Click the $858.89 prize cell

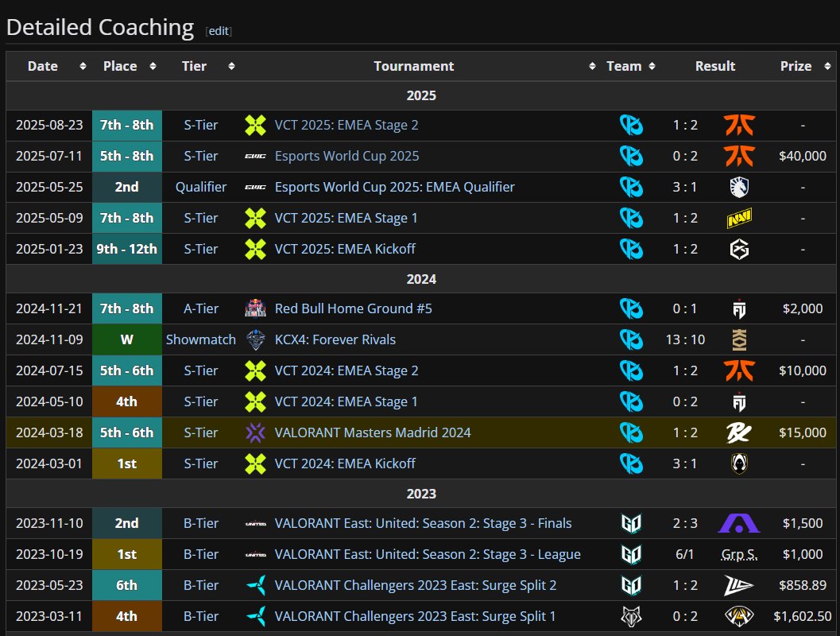[x=803, y=585]
